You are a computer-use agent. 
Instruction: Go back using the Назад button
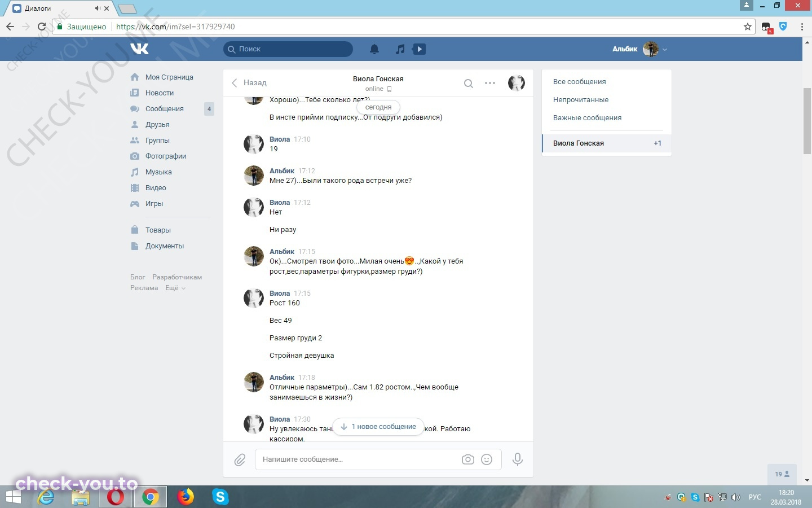tap(249, 82)
